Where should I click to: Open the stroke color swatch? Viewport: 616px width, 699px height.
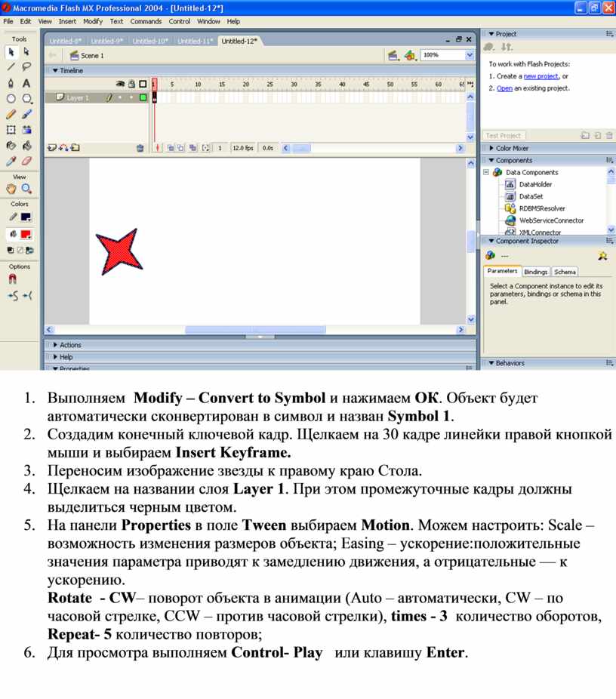point(26,217)
